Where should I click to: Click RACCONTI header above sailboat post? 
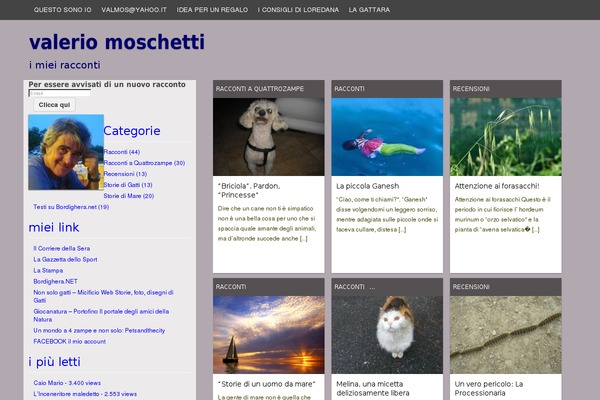point(231,287)
